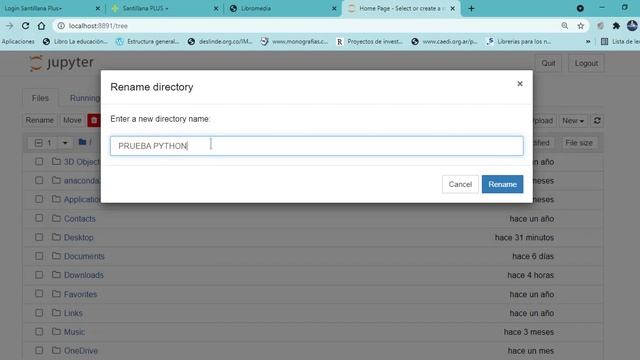Open the New dropdown menu

[573, 121]
